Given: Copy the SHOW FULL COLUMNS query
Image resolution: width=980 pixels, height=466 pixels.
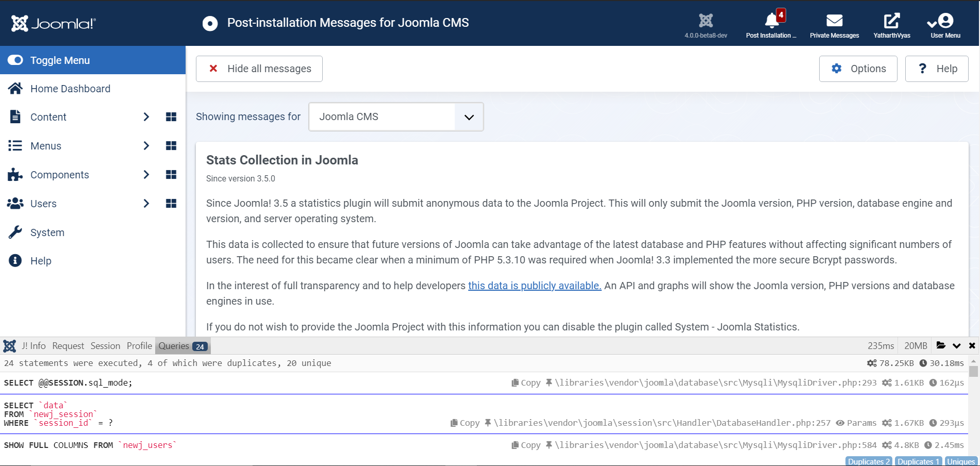Looking at the screenshot, I should [x=526, y=445].
